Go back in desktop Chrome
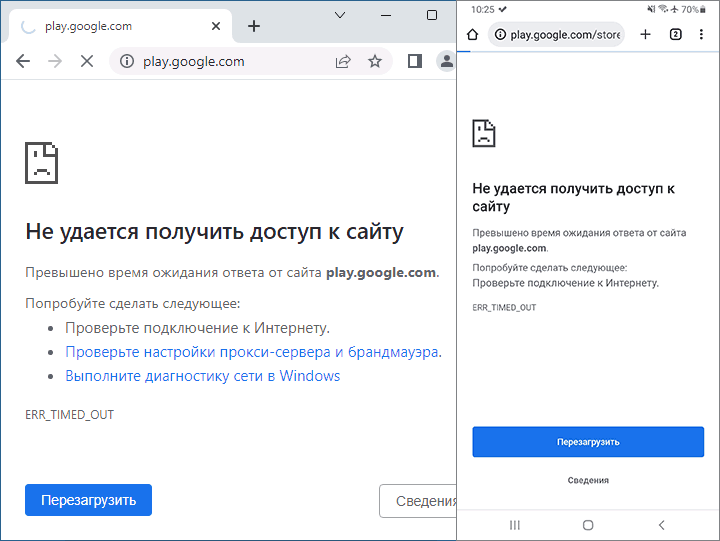The width and height of the screenshot is (720, 541). point(22,61)
